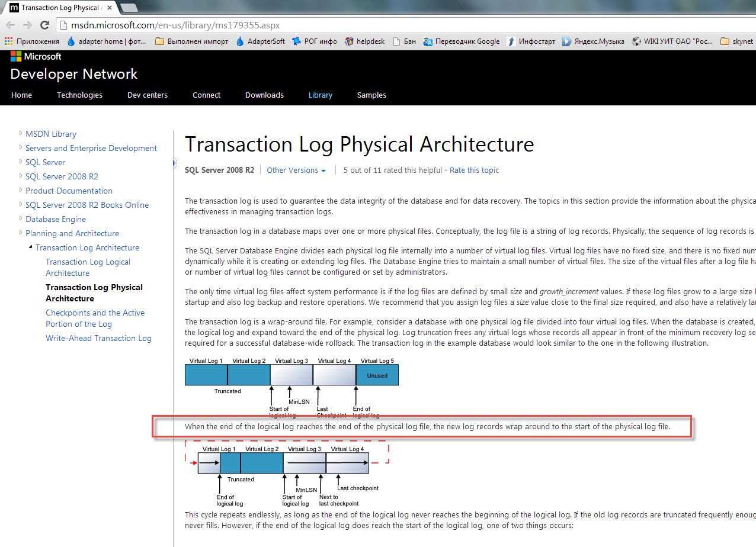Open the Бан bookmark folder
The height and width of the screenshot is (547, 756).
tap(403, 41)
